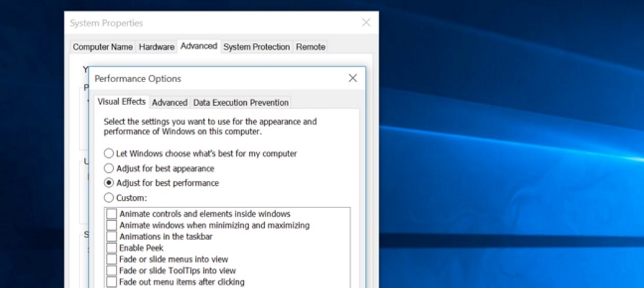Screen dimensions: 644x288
Task: Close the System Properties window
Action: [366, 23]
